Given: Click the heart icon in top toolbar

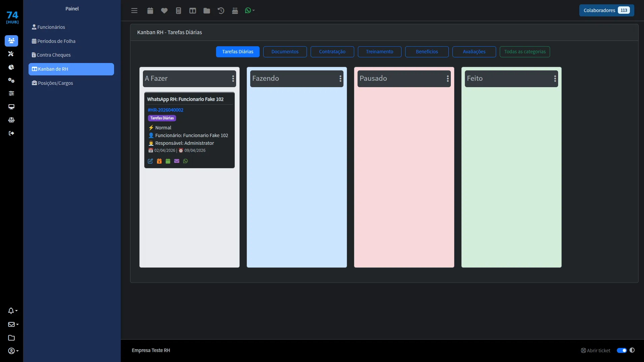Looking at the screenshot, I should (x=164, y=11).
